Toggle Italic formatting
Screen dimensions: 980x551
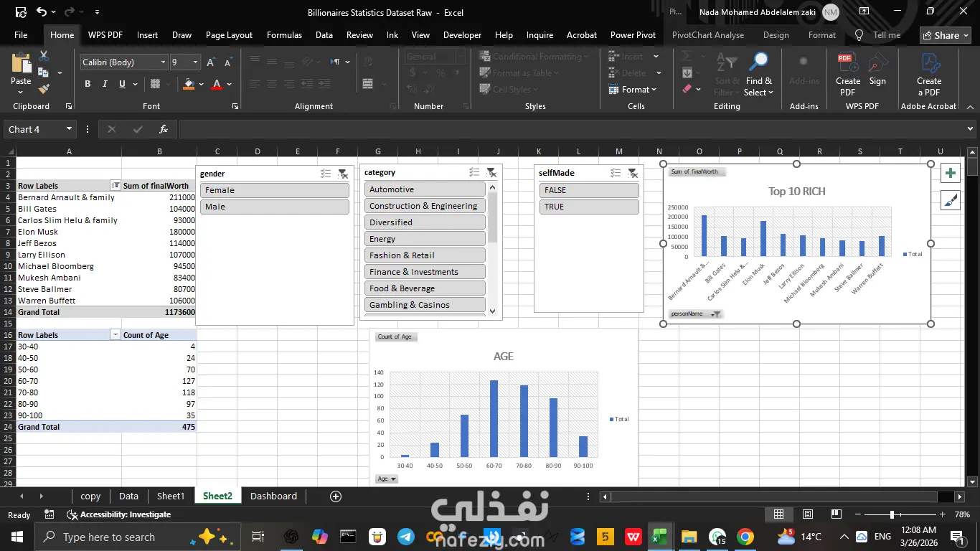click(105, 84)
